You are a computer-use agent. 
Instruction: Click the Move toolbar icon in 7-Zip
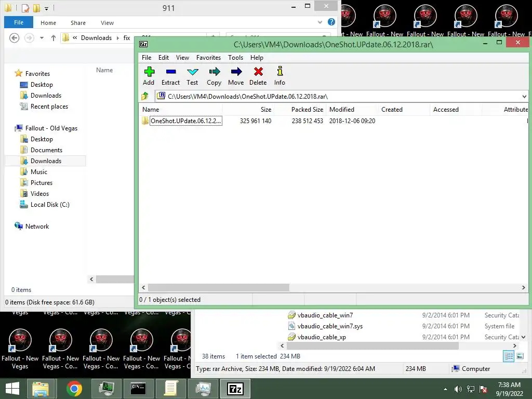pyautogui.click(x=236, y=76)
